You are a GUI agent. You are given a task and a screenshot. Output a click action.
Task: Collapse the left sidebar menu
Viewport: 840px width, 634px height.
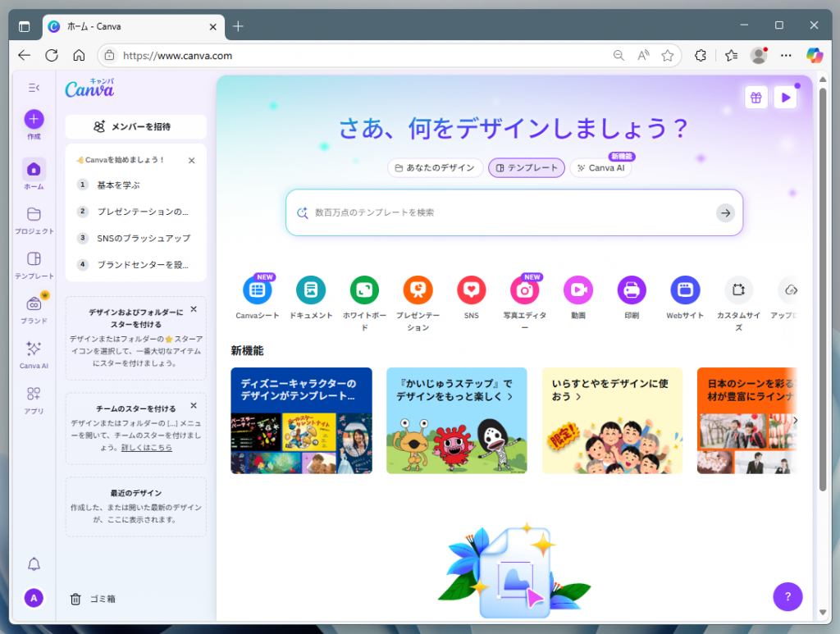(34, 88)
